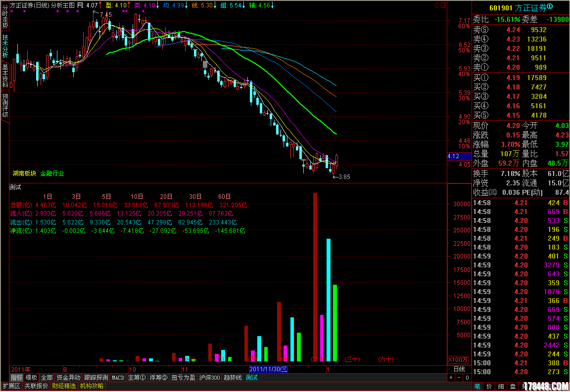Click the 2011/11/30/三 date marker
The image size is (570, 392).
click(268, 369)
